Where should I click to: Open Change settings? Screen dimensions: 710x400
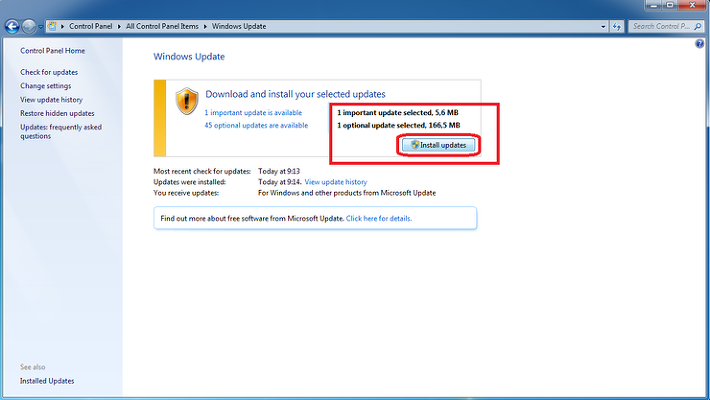pos(45,86)
